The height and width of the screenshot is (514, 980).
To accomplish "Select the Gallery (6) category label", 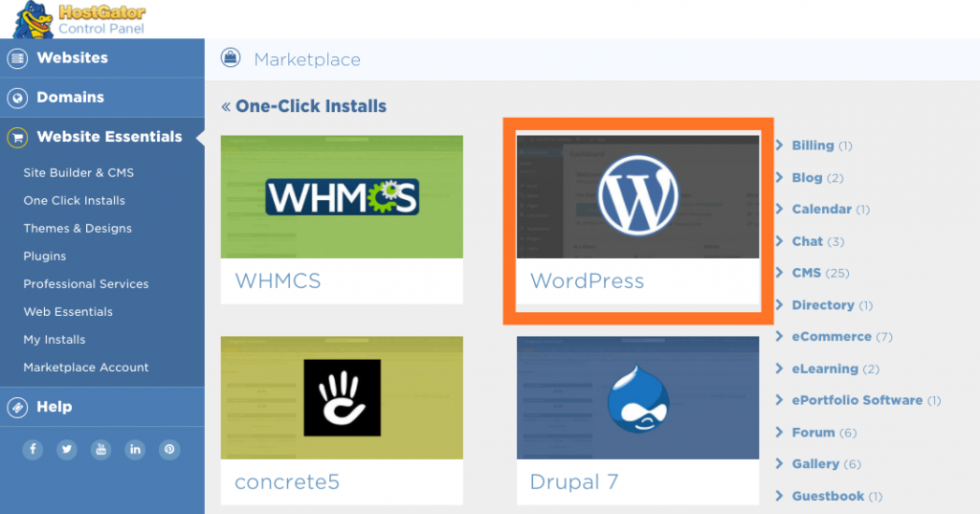I will coord(826,464).
